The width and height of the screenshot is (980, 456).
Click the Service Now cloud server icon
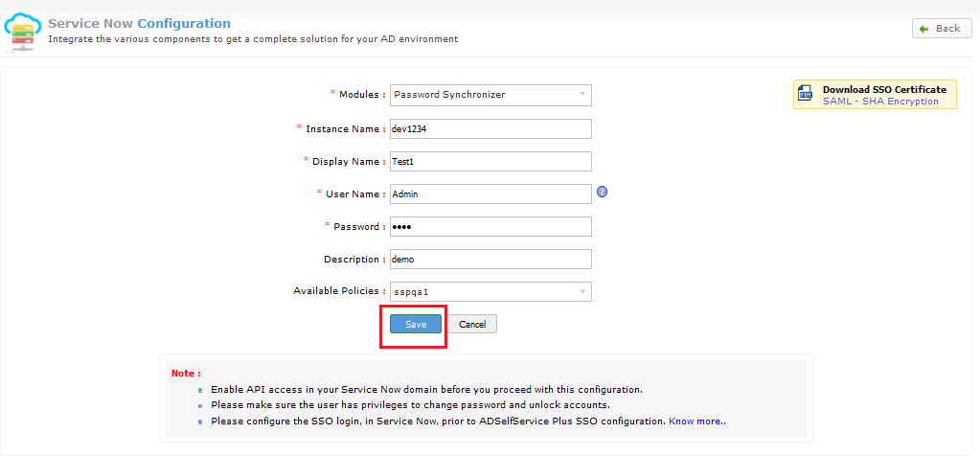coord(24,30)
